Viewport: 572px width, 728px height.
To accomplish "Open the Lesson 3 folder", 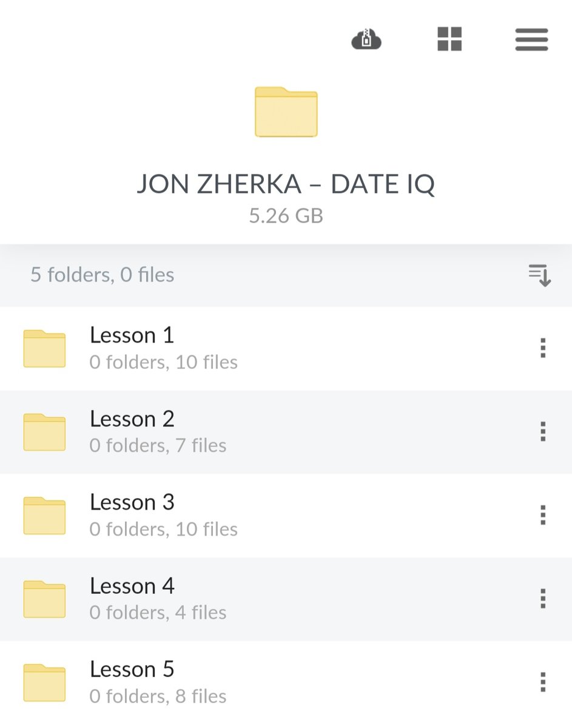I will [132, 502].
